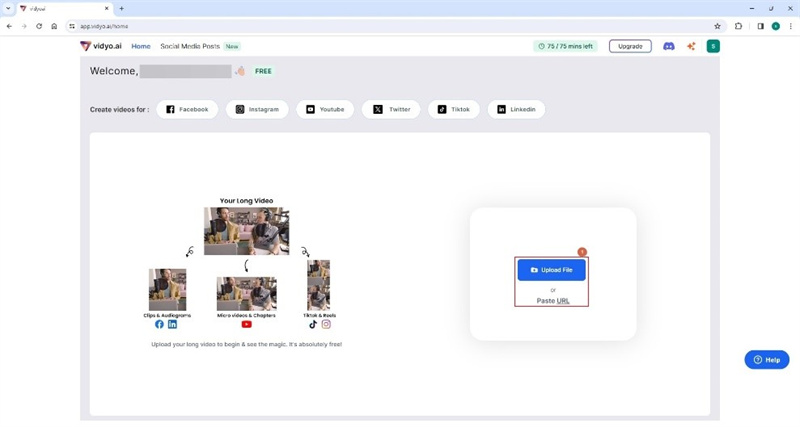This screenshot has height=427, width=800.
Task: Click the Upload File button
Action: [x=552, y=270]
